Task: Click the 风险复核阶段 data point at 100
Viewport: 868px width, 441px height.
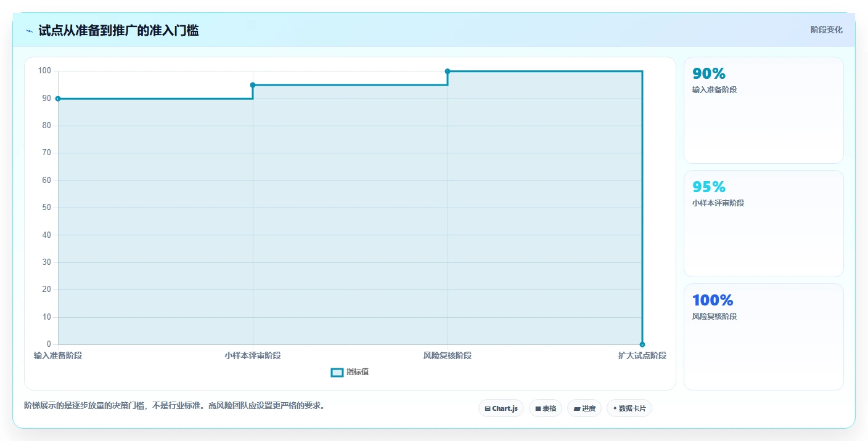Action: point(448,71)
